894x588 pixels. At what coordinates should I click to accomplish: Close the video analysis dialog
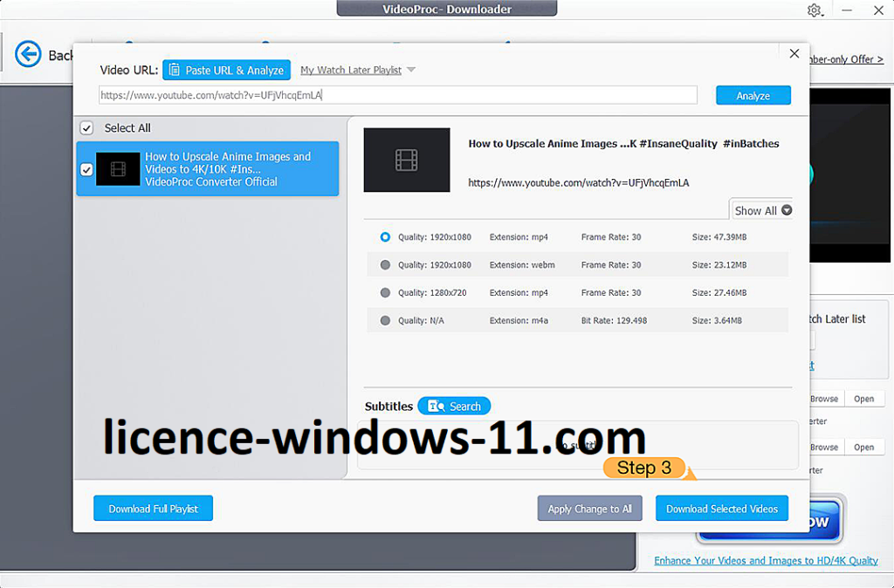click(x=794, y=54)
